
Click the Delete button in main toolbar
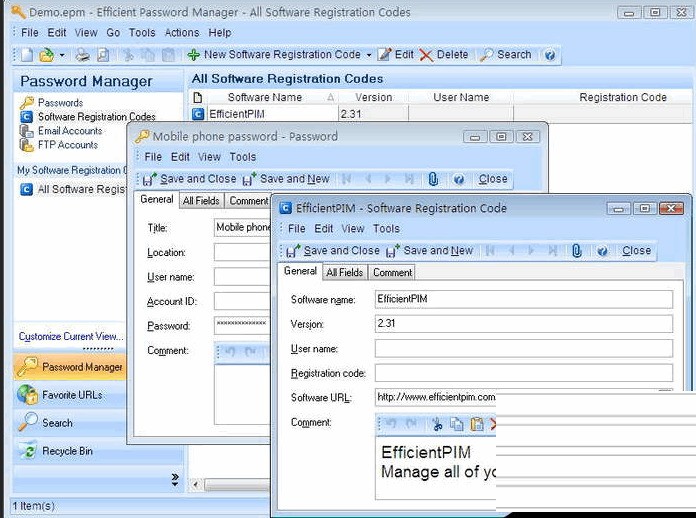coord(444,55)
